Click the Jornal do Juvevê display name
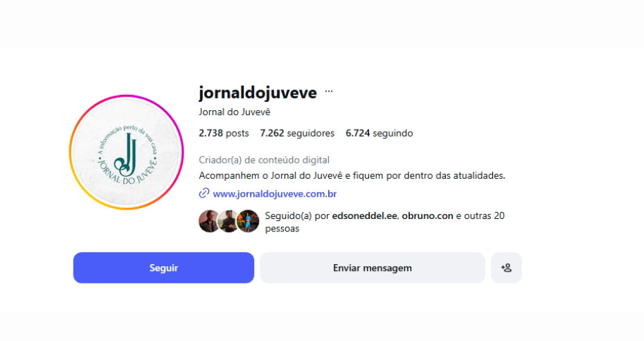 [235, 112]
